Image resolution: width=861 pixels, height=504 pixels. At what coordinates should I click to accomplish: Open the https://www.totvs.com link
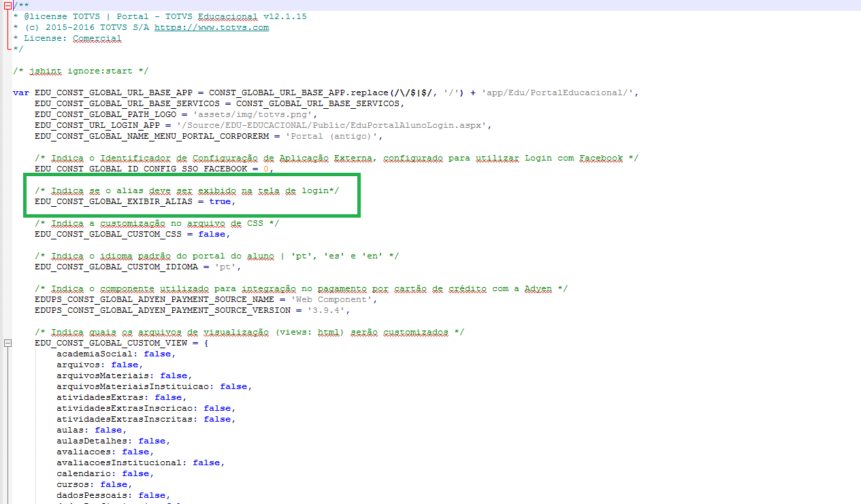pyautogui.click(x=212, y=28)
